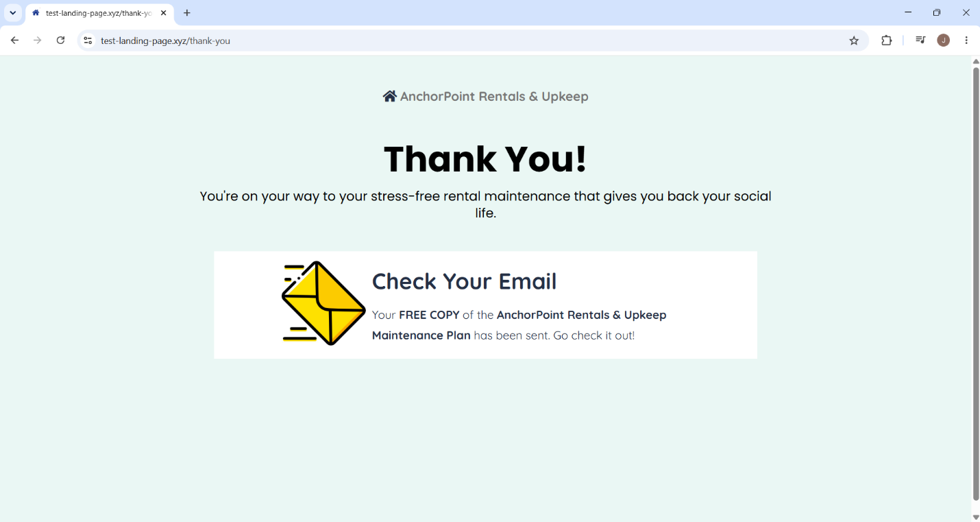
Task: Close the thank-you browser tab
Action: click(x=163, y=13)
